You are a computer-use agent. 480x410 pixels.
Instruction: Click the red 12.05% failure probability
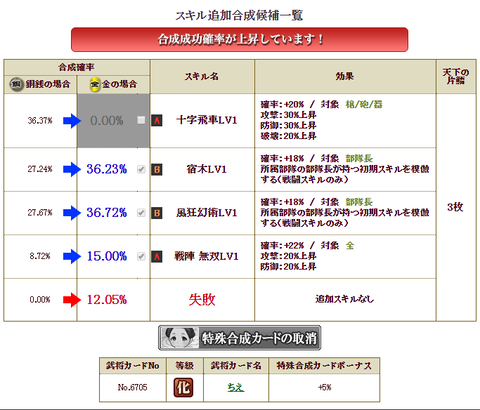tap(107, 299)
